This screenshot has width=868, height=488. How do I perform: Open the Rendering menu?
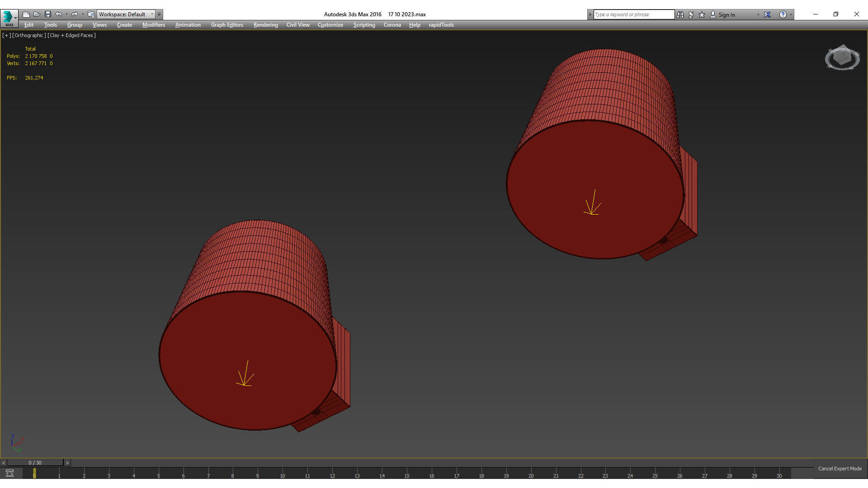(x=265, y=25)
